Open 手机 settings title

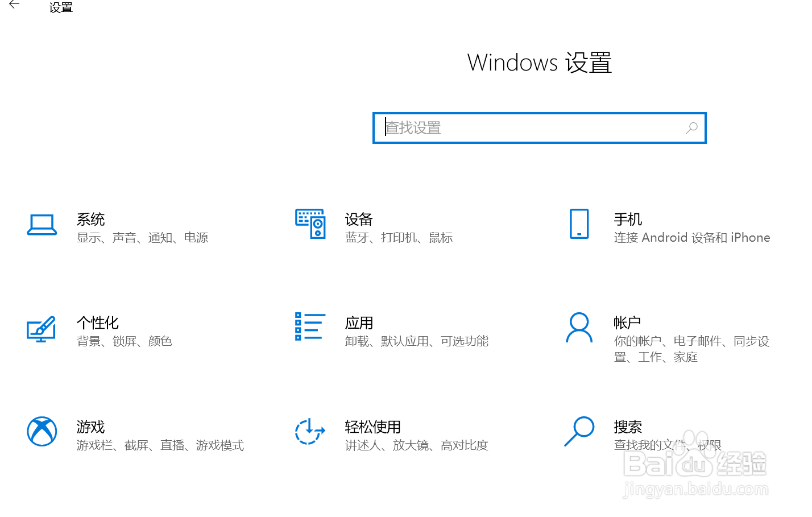coord(628,220)
